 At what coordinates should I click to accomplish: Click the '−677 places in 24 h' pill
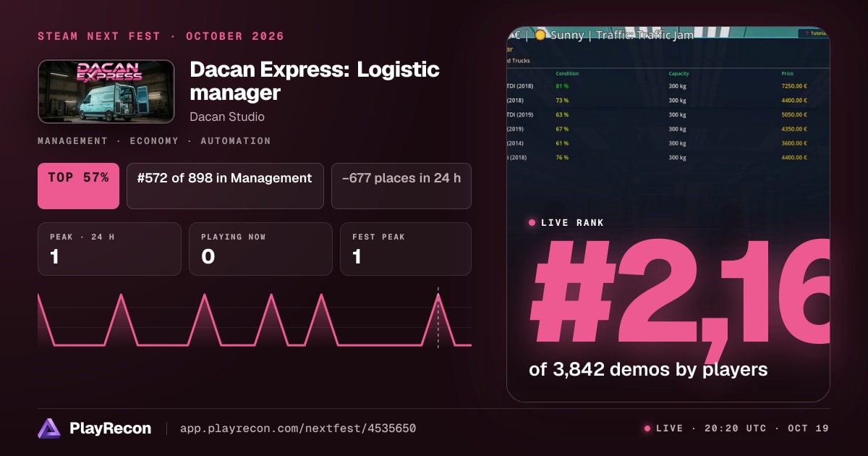[401, 186]
